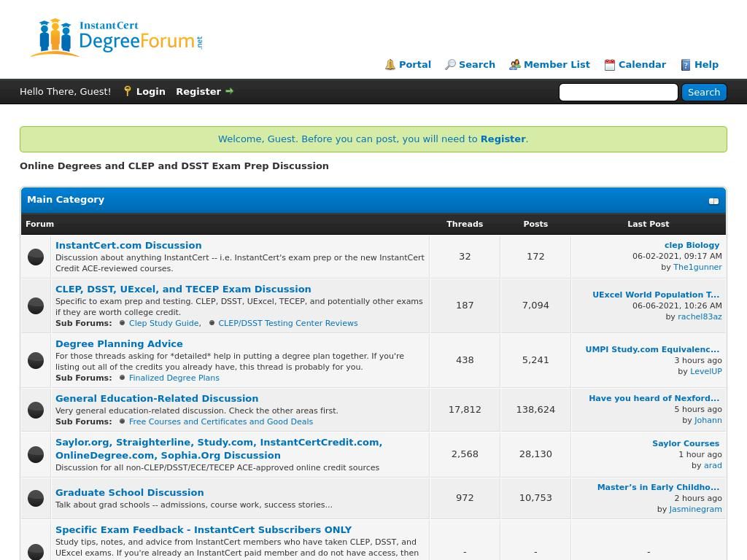The image size is (747, 560).
Task: Open Degree Planning Advice forum
Action: tap(119, 344)
